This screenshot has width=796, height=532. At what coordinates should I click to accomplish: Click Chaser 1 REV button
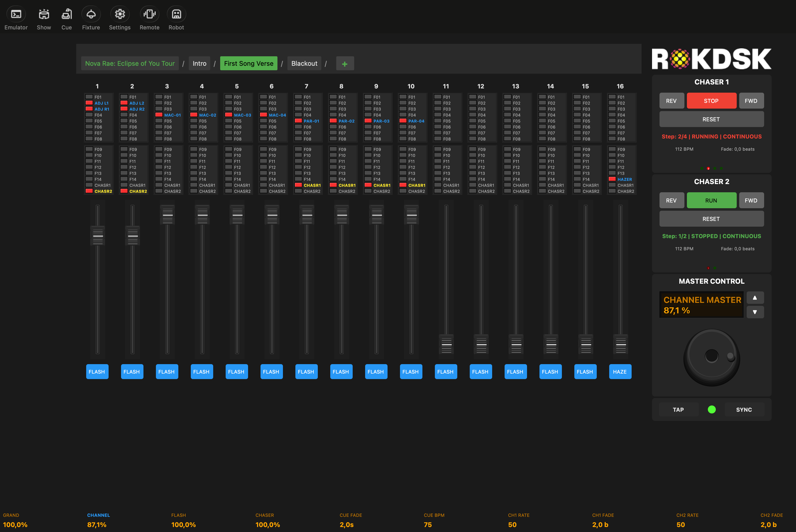[x=671, y=101]
